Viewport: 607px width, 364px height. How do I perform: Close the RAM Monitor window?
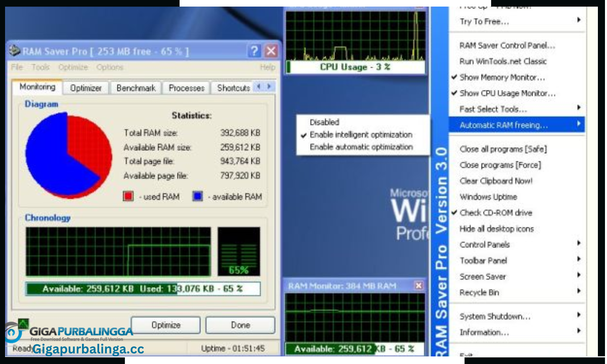pyautogui.click(x=419, y=286)
